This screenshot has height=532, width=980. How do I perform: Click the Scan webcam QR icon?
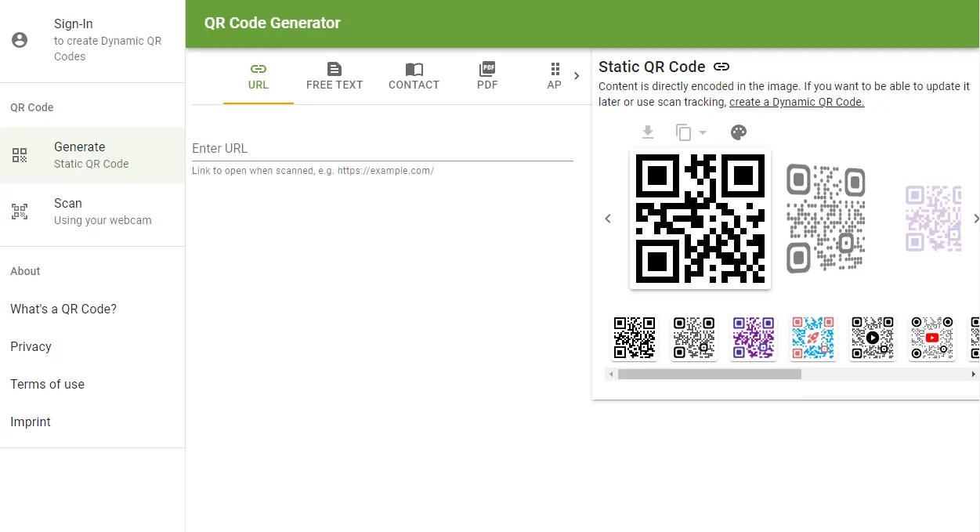(20, 212)
